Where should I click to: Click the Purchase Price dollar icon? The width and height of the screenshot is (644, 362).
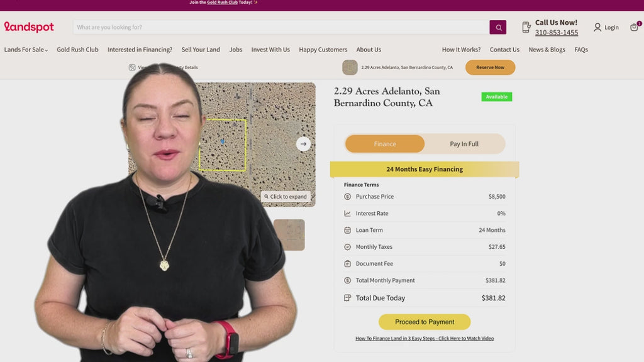point(347,197)
